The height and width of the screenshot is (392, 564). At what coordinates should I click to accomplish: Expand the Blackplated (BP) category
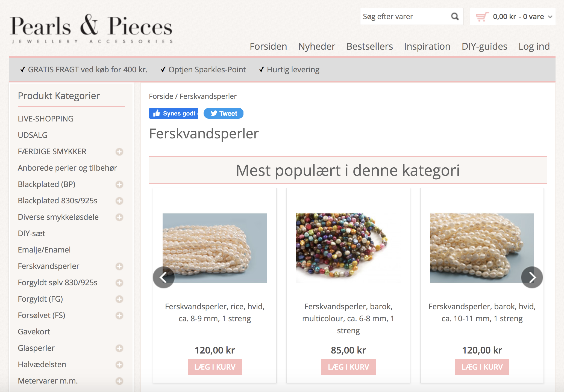tap(119, 185)
